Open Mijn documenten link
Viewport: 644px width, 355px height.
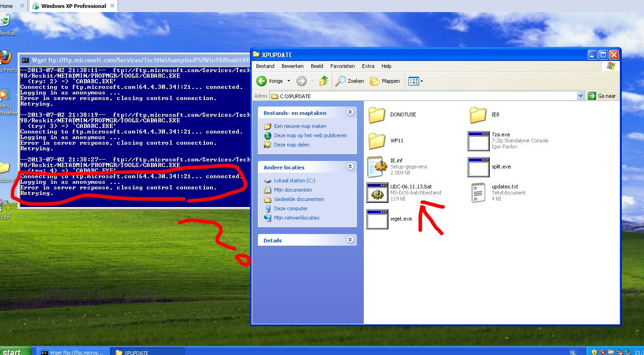tap(293, 190)
